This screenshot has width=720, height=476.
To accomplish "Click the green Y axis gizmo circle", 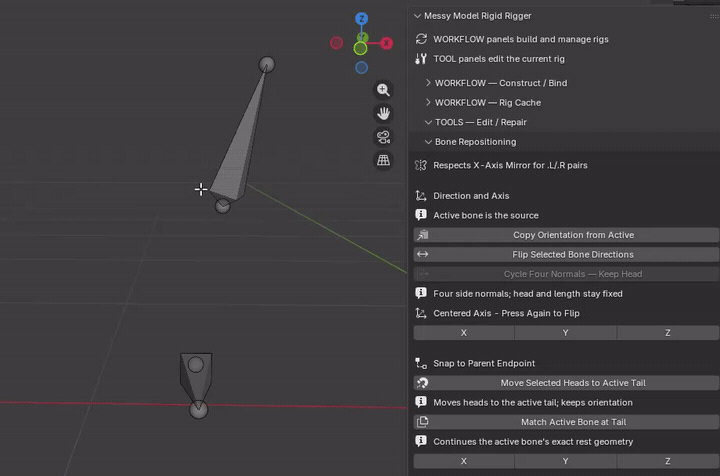I will tap(360, 48).
